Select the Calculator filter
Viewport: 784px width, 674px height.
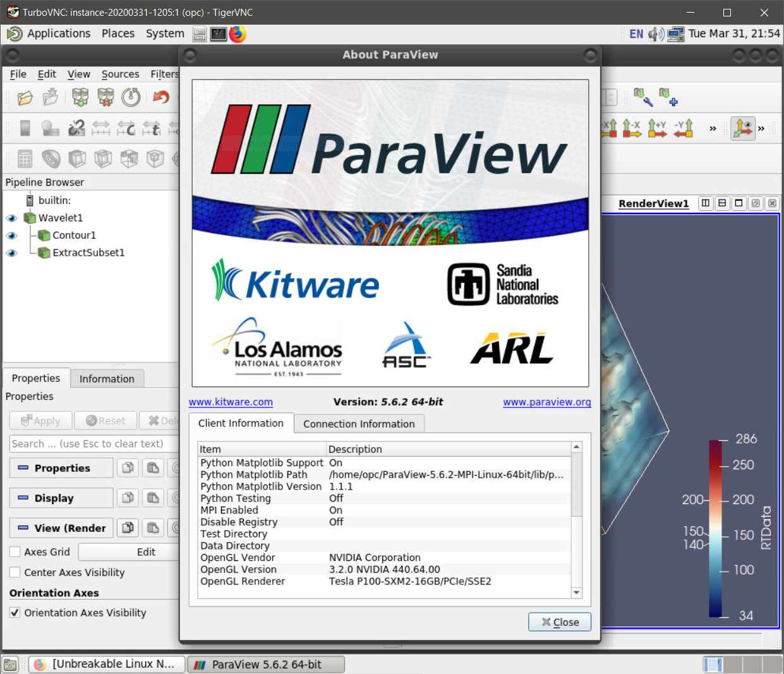pyautogui.click(x=25, y=158)
